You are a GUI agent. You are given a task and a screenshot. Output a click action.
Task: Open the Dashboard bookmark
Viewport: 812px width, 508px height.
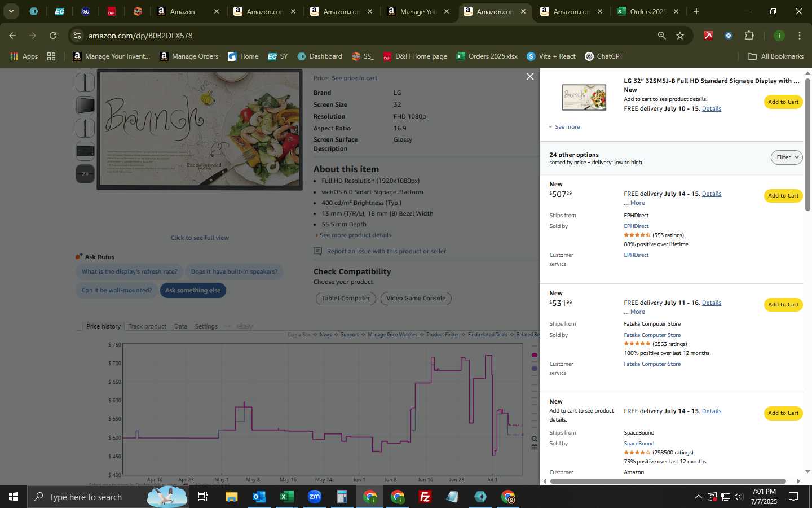click(320, 56)
